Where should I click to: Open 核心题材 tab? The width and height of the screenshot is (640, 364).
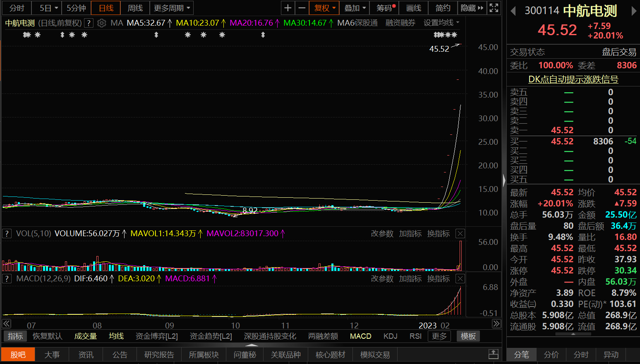330,354
